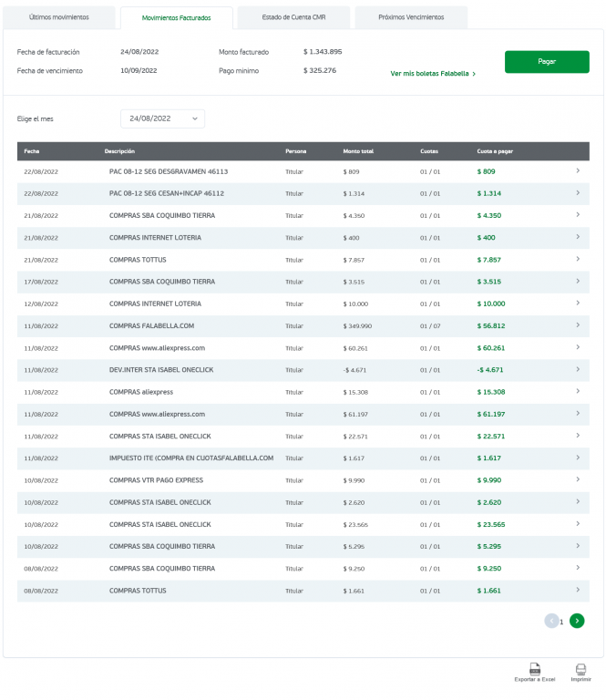
Task: Open Ver mis boletas Falabella link
Action: click(x=433, y=73)
